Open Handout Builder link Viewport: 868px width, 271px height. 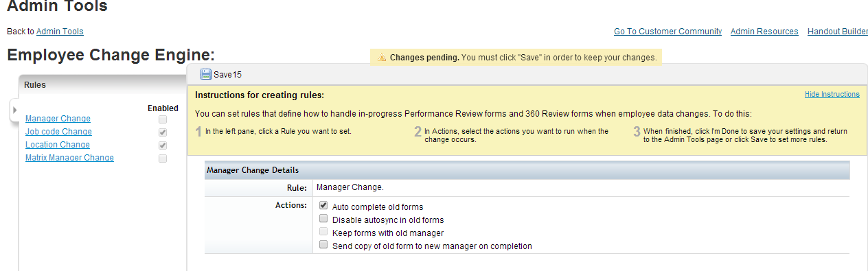tap(838, 32)
